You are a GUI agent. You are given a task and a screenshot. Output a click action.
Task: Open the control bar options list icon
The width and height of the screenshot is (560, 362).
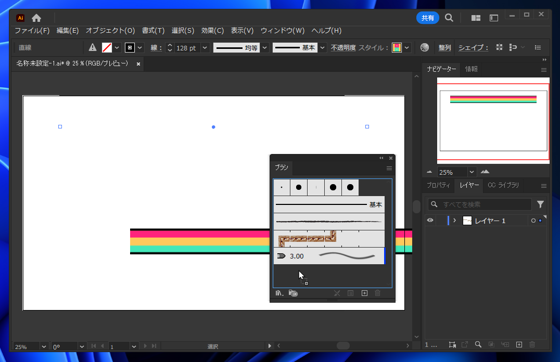[x=538, y=47]
